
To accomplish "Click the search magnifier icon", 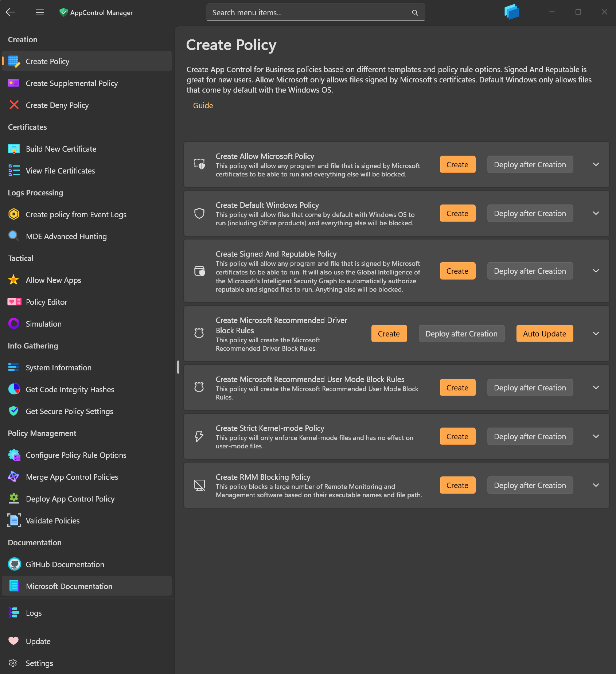I will pos(415,13).
